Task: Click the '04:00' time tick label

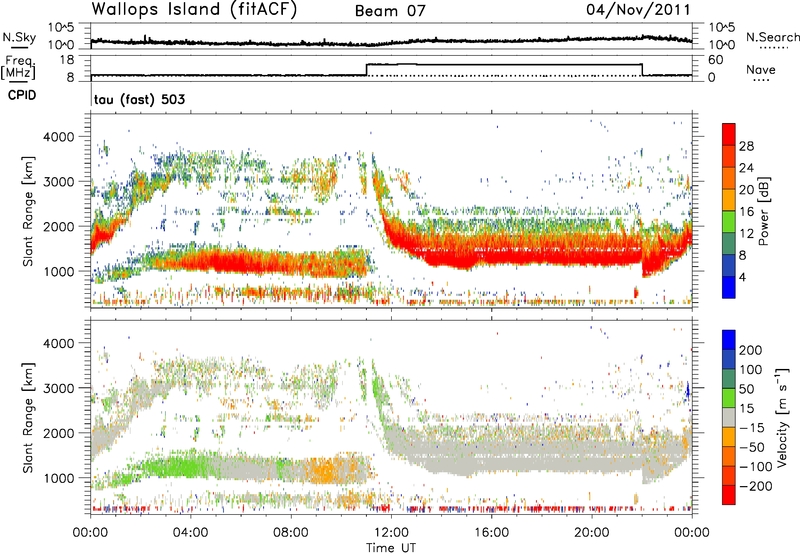Action: 190,533
